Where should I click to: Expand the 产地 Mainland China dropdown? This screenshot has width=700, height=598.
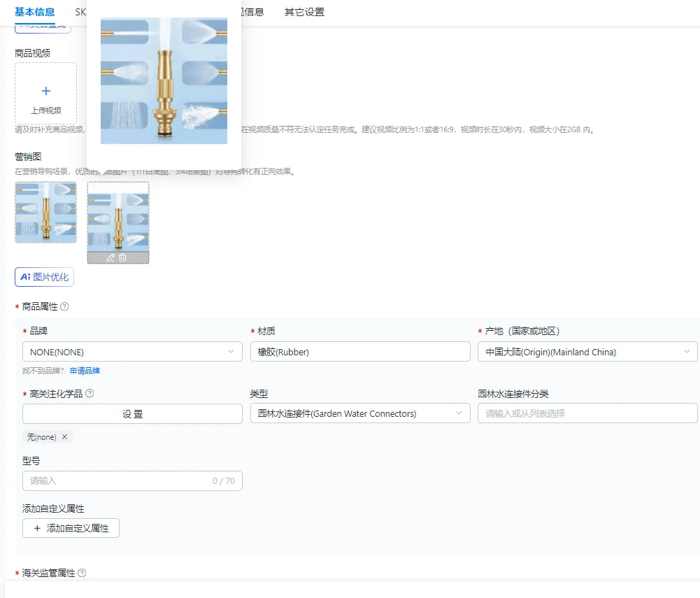(587, 352)
